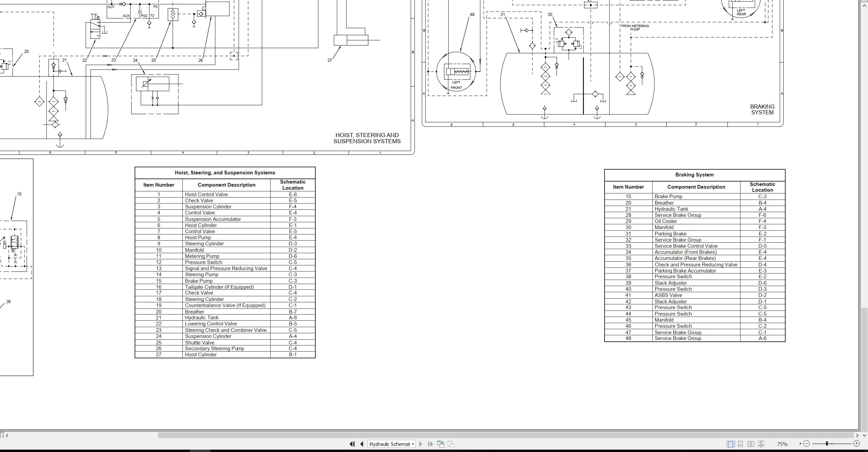Click the 'Hoist, Steering, and Suspension Systems' table title

[225, 173]
